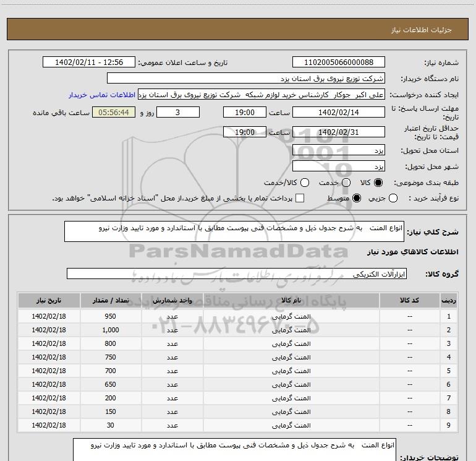Click the buyer organization name field
476x461 pixels.
(246, 79)
